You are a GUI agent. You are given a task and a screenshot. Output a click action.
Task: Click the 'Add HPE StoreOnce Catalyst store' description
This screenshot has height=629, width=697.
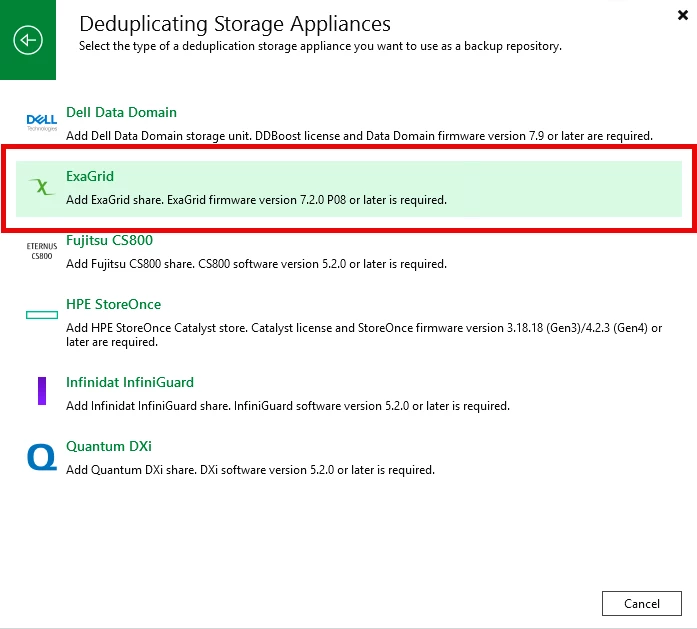tap(364, 335)
